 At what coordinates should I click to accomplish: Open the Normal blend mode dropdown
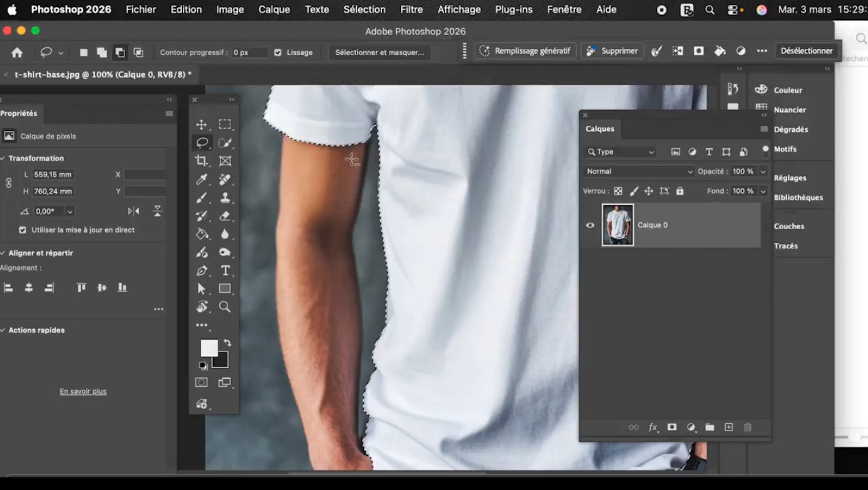click(x=639, y=171)
